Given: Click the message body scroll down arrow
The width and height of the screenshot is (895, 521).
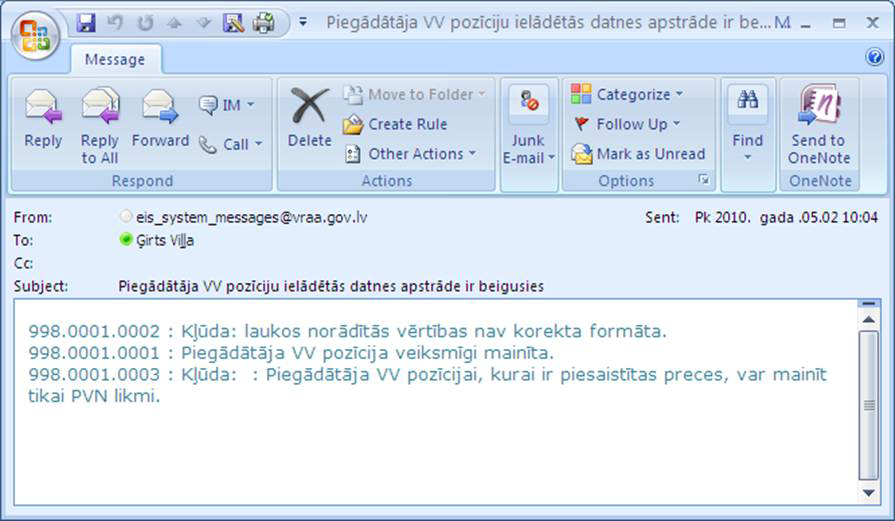Looking at the screenshot, I should 868,495.
